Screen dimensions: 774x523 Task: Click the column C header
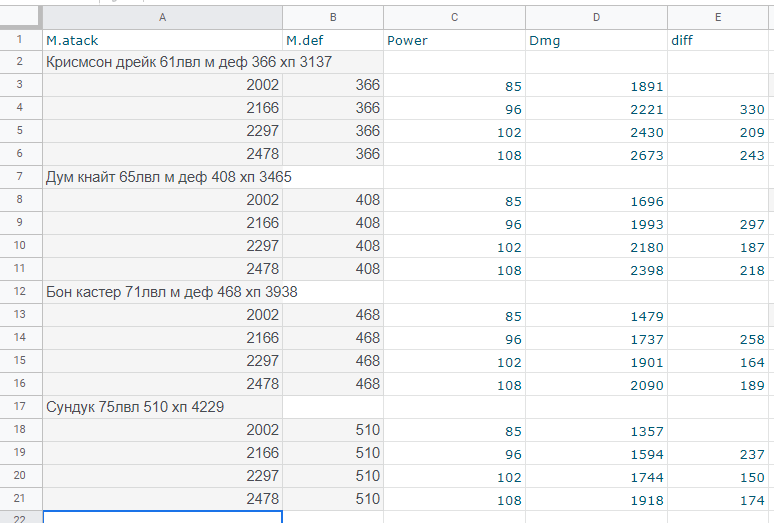click(454, 17)
